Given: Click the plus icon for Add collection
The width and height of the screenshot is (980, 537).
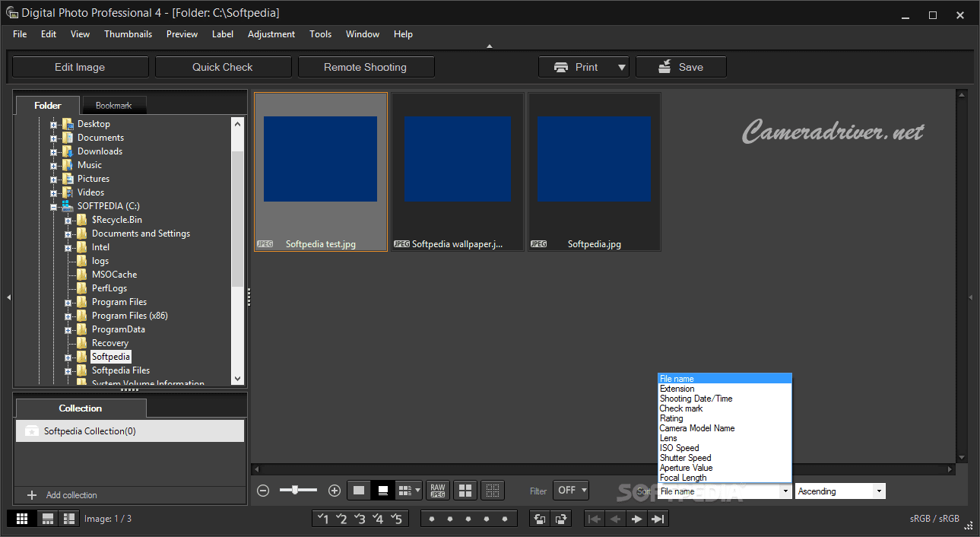Looking at the screenshot, I should 32,495.
